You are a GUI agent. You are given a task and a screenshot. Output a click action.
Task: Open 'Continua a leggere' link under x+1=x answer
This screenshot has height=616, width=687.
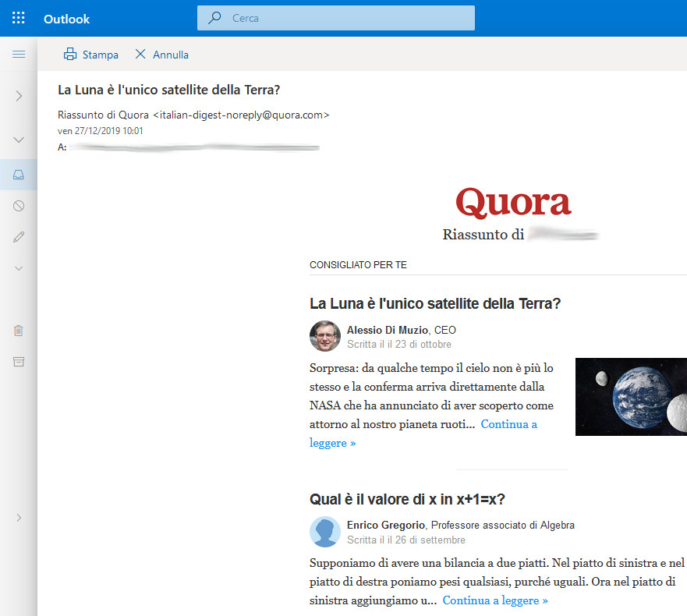click(x=495, y=600)
